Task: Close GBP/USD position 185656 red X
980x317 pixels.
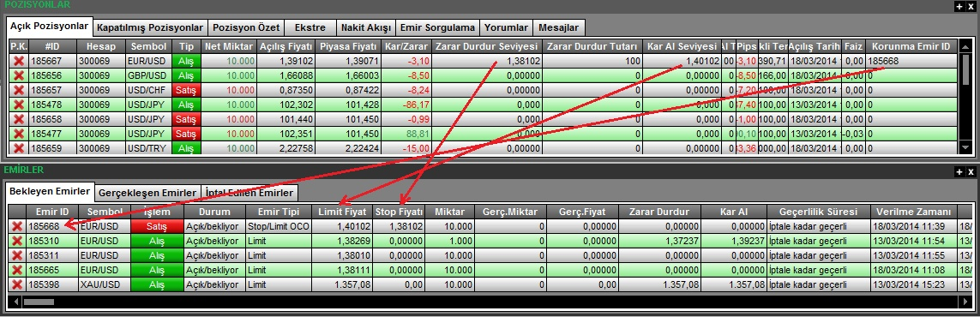Action: tap(19, 75)
